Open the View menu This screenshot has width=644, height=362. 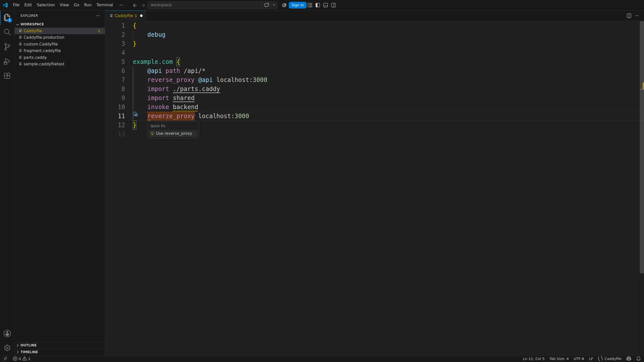click(x=64, y=5)
